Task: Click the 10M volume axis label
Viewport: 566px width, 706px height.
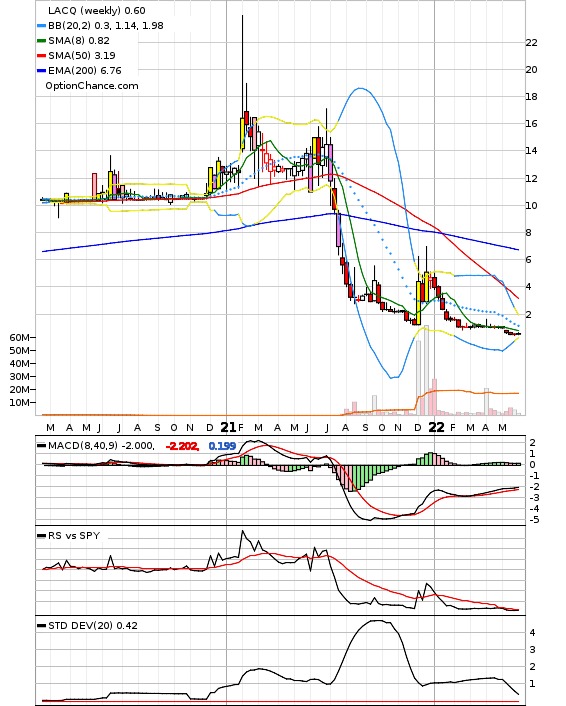Action: (x=20, y=403)
